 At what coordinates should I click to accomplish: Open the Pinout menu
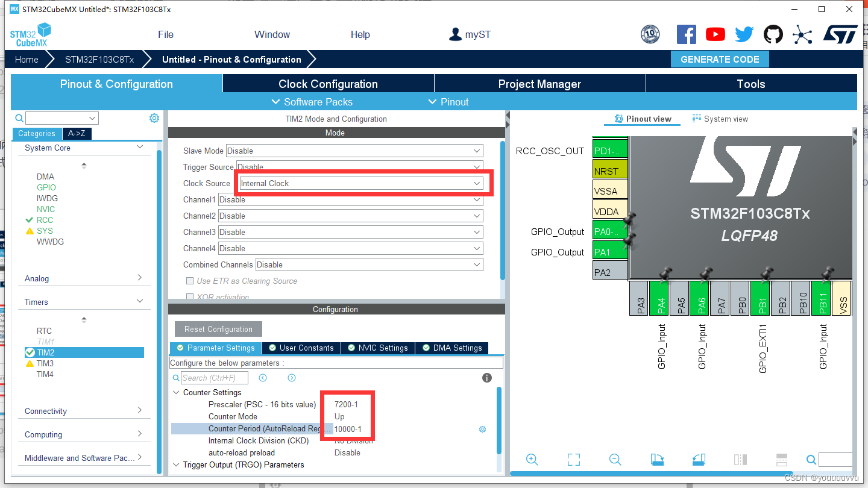pyautogui.click(x=448, y=102)
